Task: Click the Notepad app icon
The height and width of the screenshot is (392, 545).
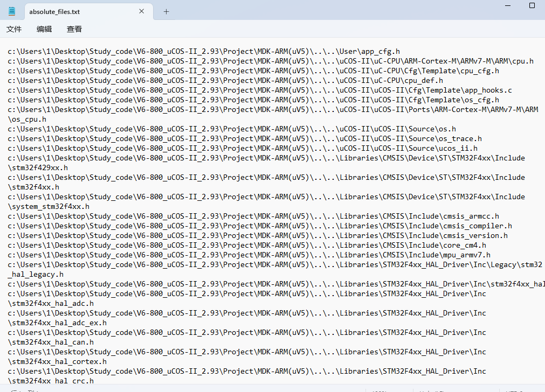Action: 12,11
